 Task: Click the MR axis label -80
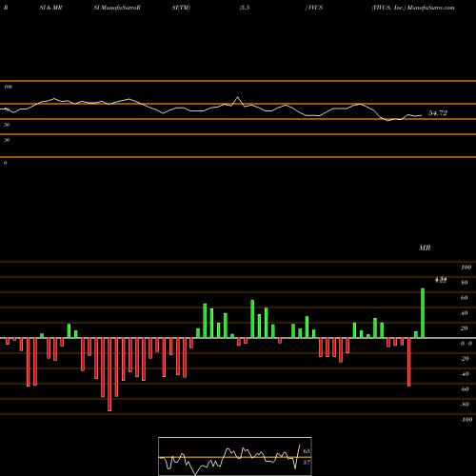point(465,405)
